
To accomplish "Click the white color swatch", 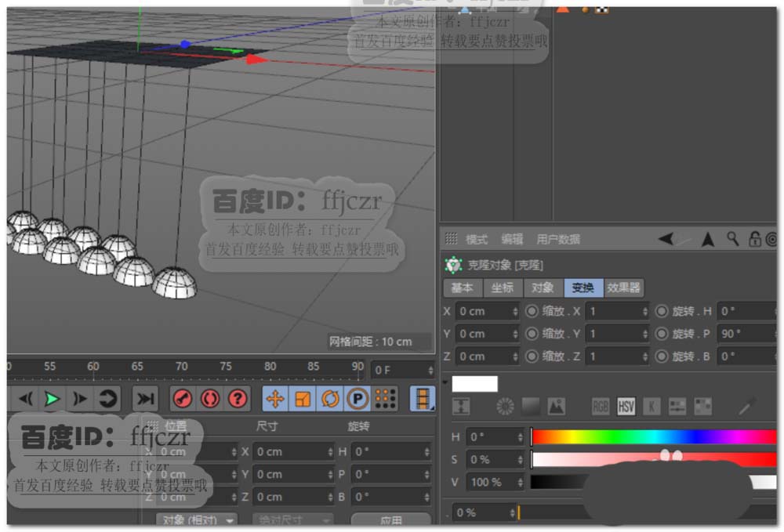I will 474,384.
